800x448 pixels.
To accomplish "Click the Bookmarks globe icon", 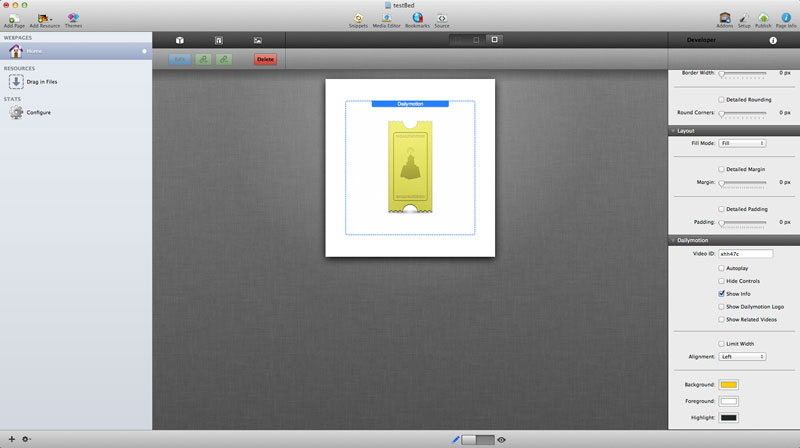I will [417, 17].
